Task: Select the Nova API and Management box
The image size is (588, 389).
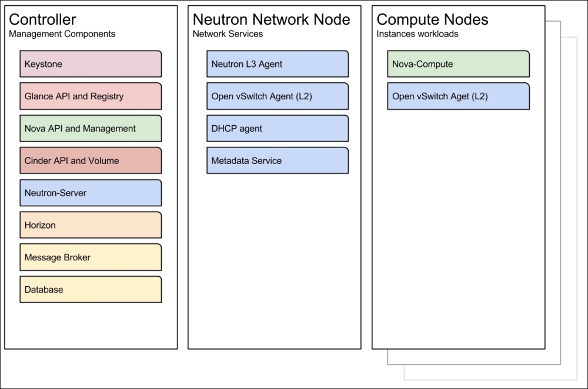Action: point(91,129)
